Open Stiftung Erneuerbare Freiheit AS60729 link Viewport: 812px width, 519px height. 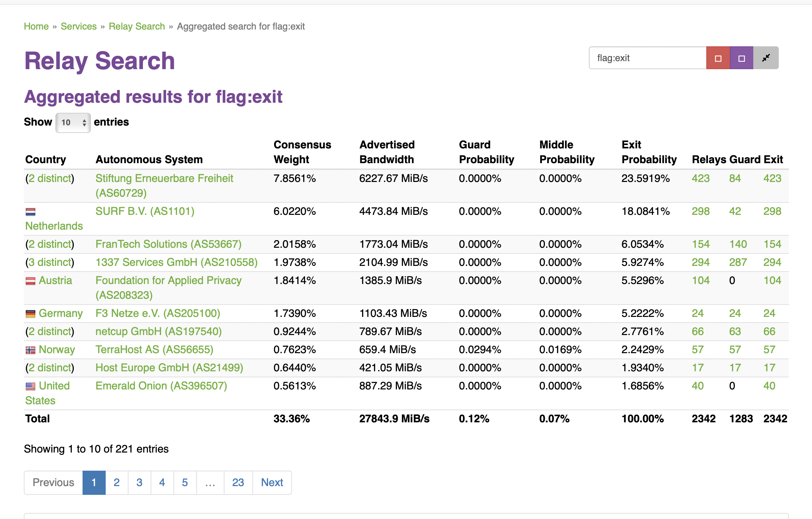point(164,178)
